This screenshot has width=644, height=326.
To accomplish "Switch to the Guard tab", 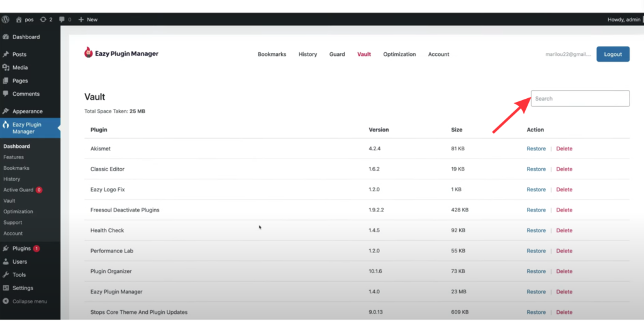I will click(x=337, y=54).
